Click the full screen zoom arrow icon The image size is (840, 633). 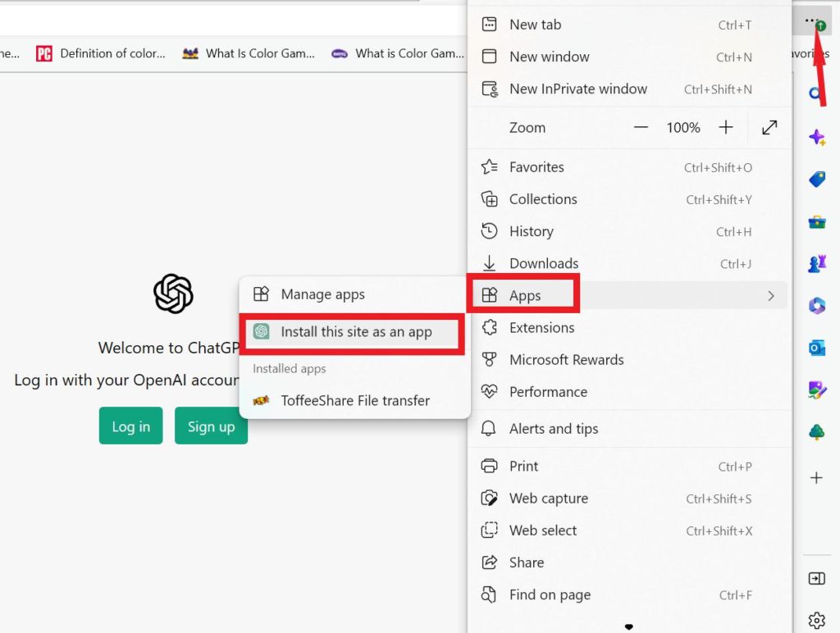tap(769, 128)
